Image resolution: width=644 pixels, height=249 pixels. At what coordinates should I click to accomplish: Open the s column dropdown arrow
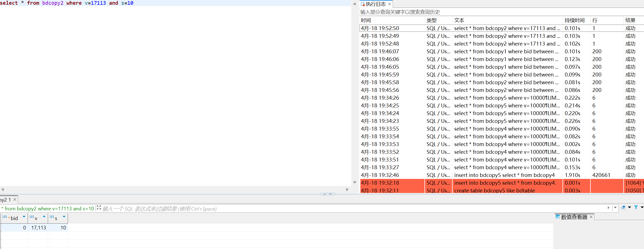point(64,217)
